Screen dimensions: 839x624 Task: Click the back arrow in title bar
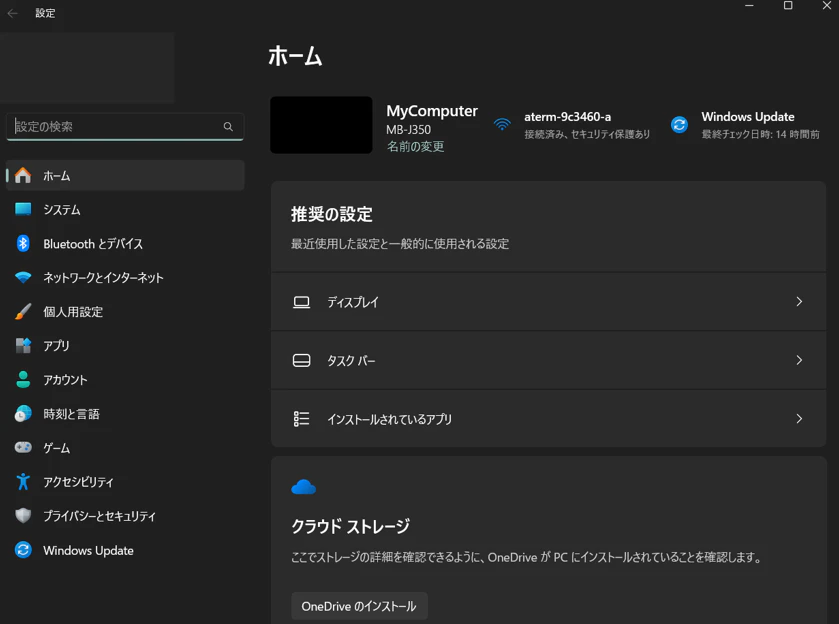pyautogui.click(x=13, y=13)
